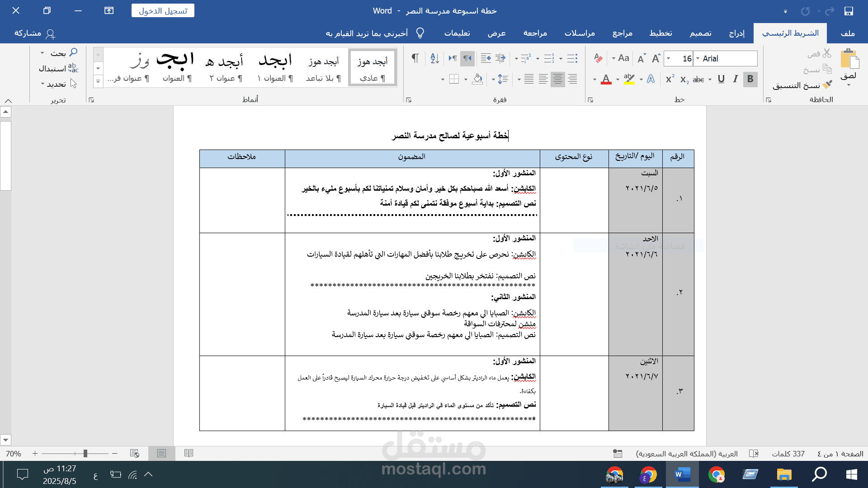Select the Format Painter (نسخ التنسيق)
Image resolution: width=868 pixels, height=488 pixels.
coord(809,85)
